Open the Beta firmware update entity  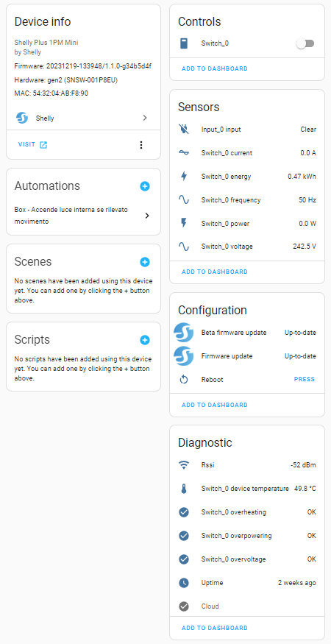[247, 333]
